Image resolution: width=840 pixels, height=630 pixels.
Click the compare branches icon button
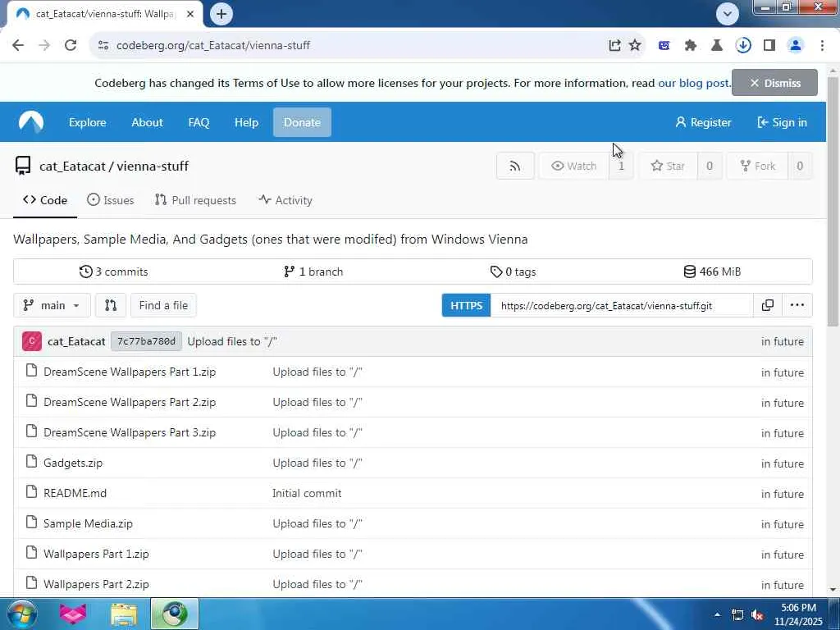111,305
